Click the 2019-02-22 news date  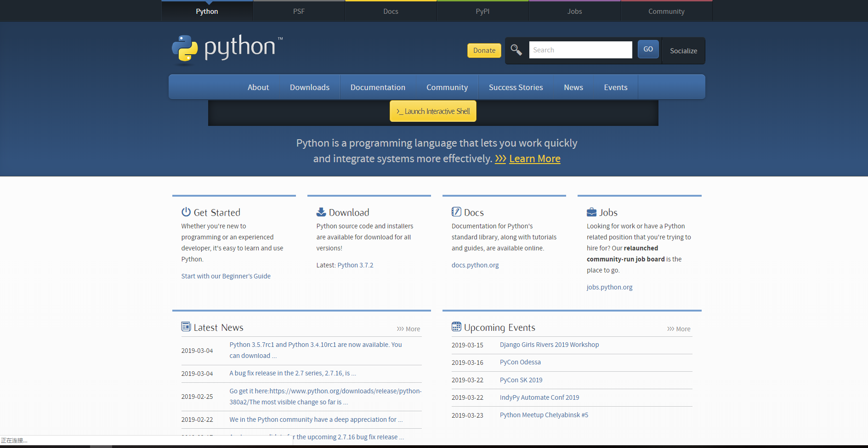197,420
